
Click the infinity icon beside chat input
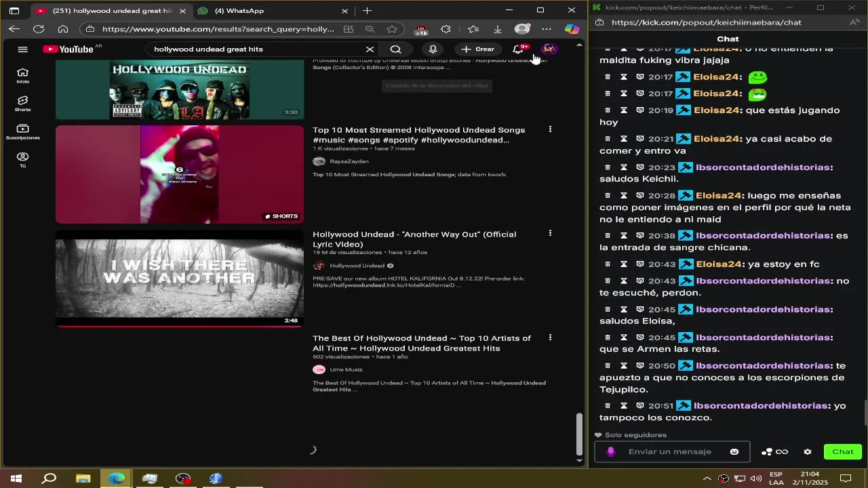(x=782, y=452)
